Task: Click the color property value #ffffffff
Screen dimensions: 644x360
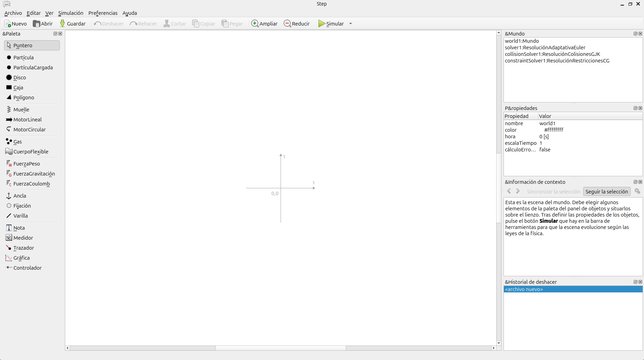Action: (554, 130)
